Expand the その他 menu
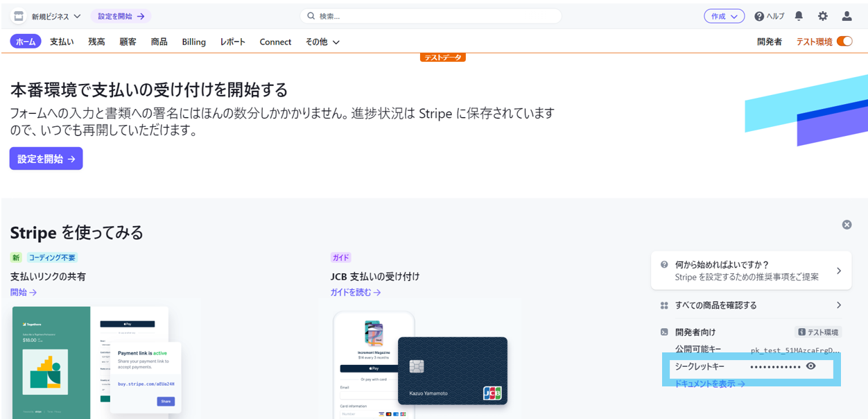 coord(322,42)
